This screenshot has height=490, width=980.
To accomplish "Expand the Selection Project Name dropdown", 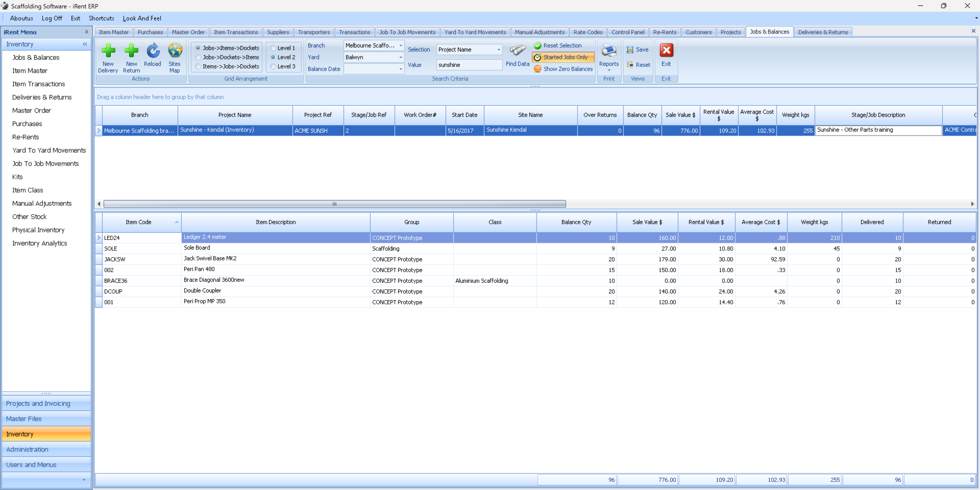I will coord(498,50).
